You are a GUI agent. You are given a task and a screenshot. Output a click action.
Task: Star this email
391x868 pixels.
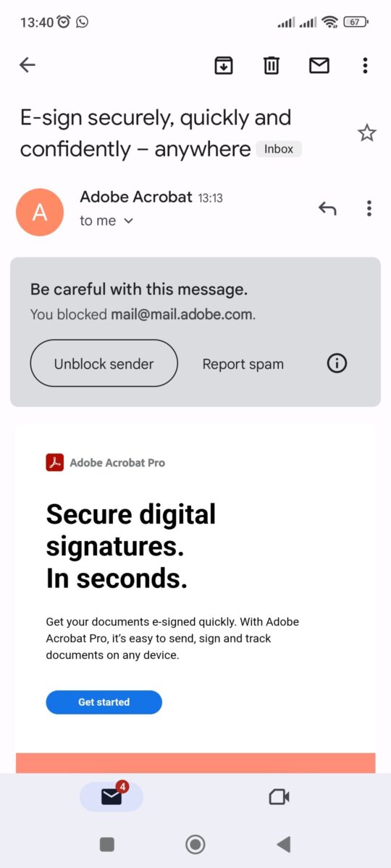click(367, 133)
